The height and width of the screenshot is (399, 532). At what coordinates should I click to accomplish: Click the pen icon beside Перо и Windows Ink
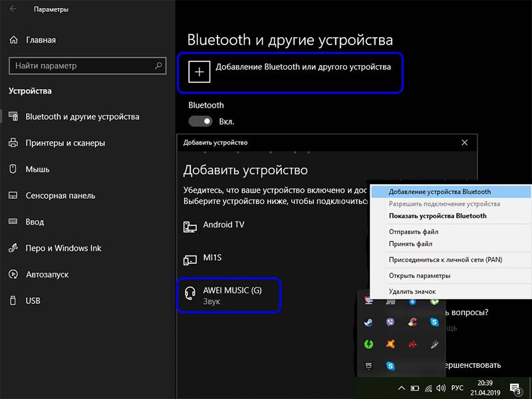click(13, 248)
